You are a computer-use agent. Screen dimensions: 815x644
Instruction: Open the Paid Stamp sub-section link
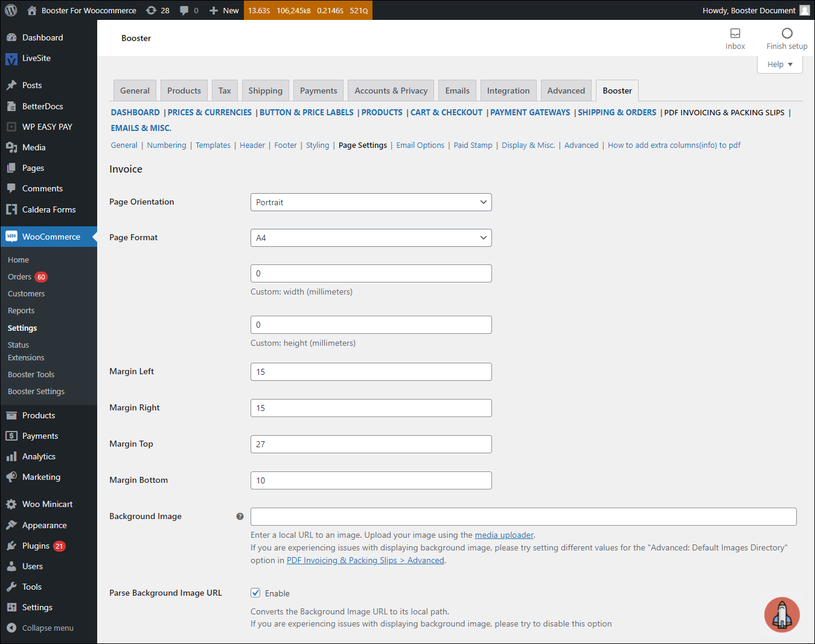pos(473,145)
